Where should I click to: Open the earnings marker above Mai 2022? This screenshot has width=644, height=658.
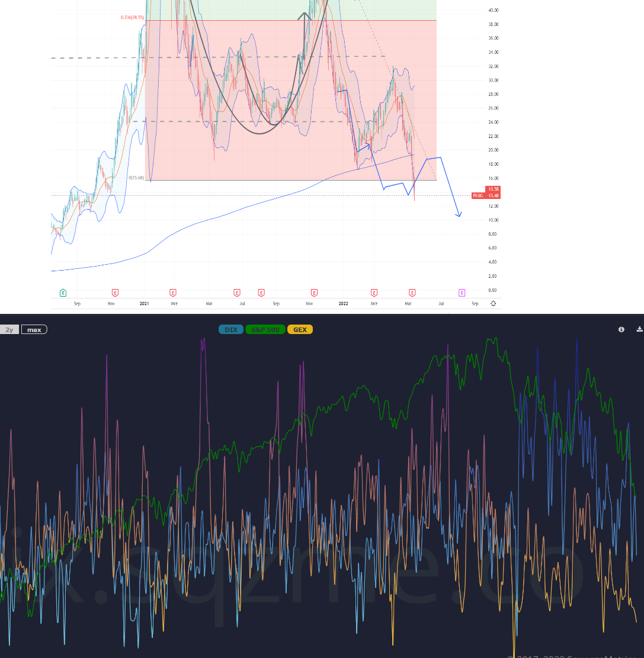click(412, 293)
